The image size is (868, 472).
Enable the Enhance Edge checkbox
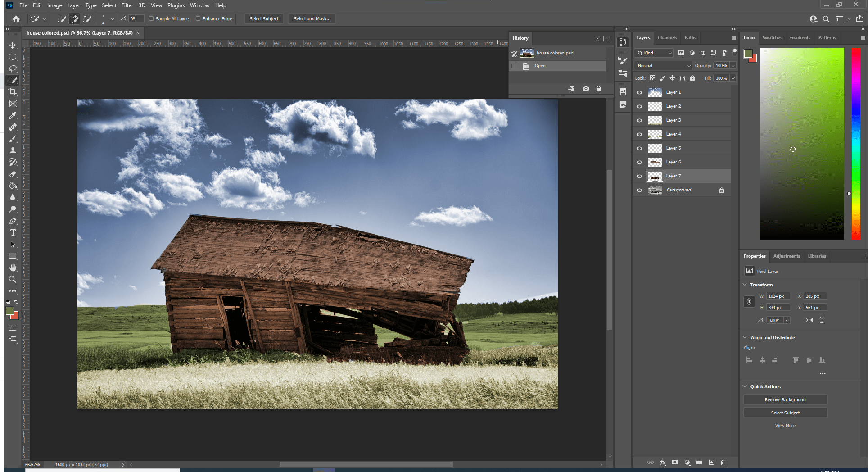click(198, 18)
